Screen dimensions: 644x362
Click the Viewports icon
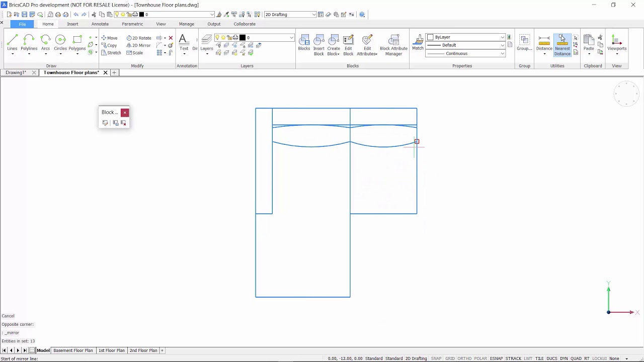pos(617,42)
